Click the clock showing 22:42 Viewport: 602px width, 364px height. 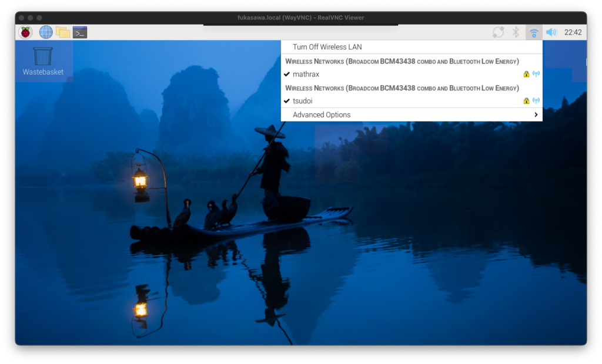tap(573, 32)
